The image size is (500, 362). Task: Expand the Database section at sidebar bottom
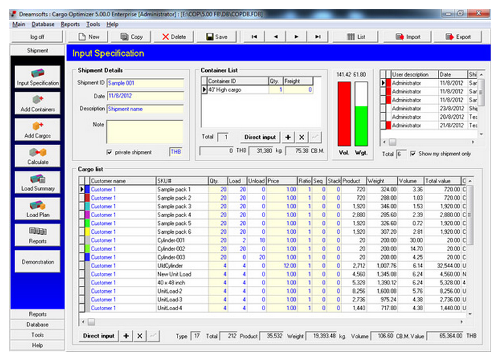[37, 325]
